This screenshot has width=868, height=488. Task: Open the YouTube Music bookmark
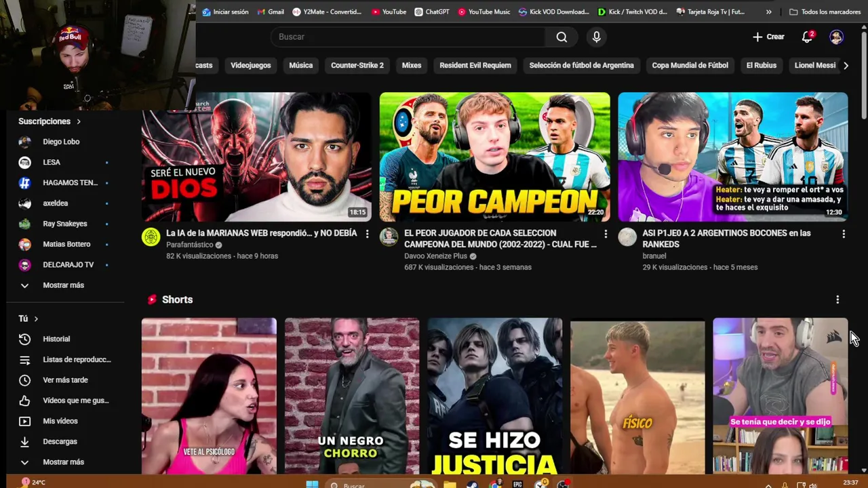coord(484,12)
